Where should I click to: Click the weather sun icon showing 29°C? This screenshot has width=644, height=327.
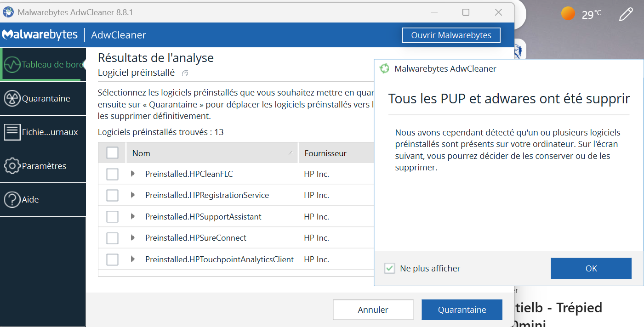click(568, 14)
